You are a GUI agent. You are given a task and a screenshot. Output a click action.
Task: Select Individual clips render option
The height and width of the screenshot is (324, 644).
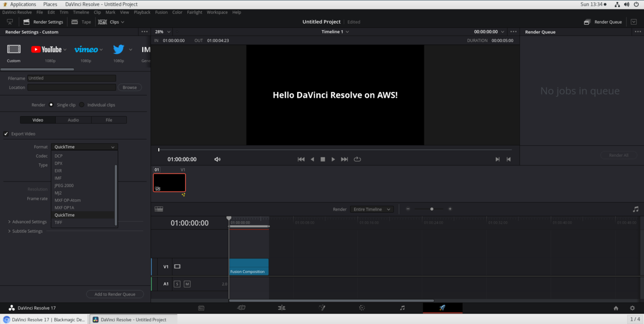pyautogui.click(x=82, y=105)
